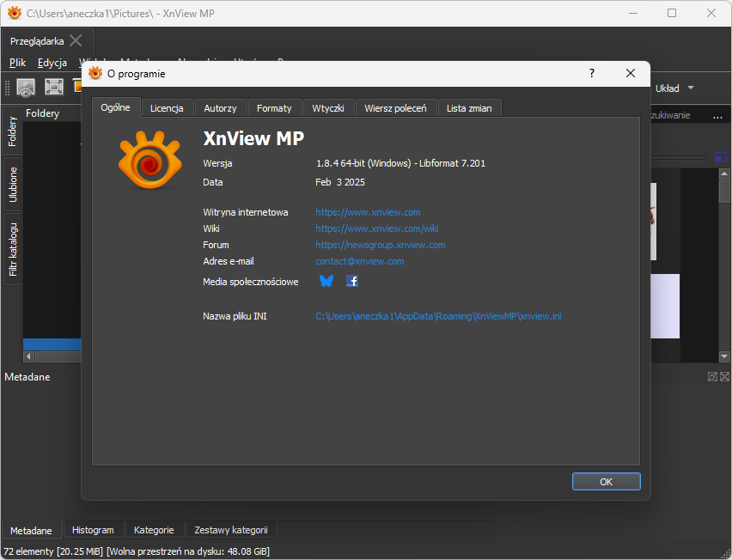The image size is (732, 560).
Task: Click the OK button
Action: pyautogui.click(x=606, y=482)
